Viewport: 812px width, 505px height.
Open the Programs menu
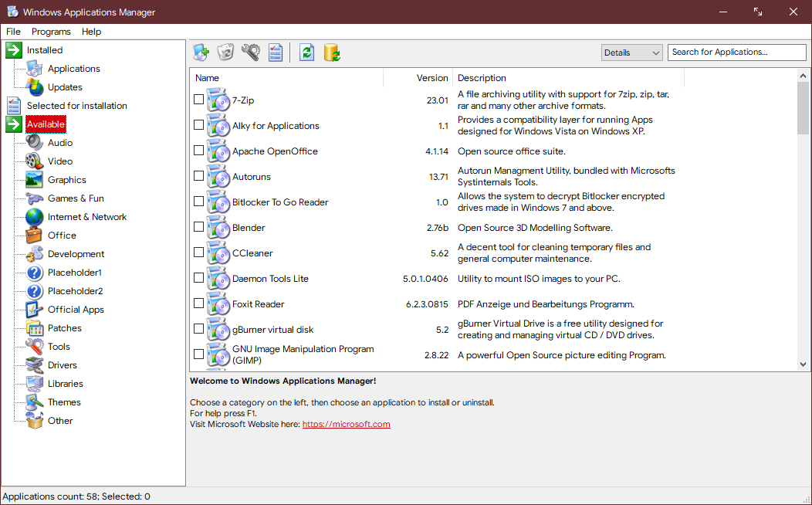[x=51, y=32]
